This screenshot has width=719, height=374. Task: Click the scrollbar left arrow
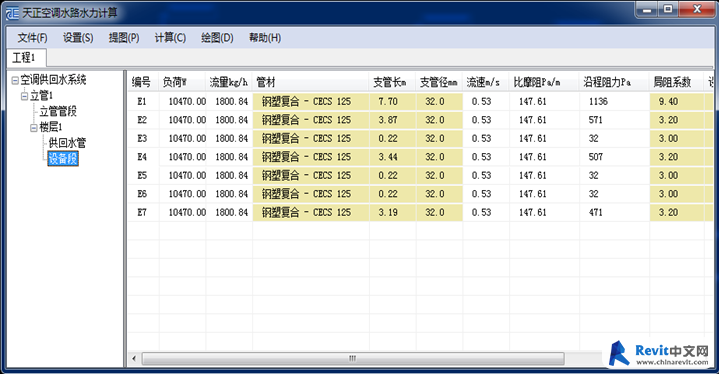(x=134, y=358)
